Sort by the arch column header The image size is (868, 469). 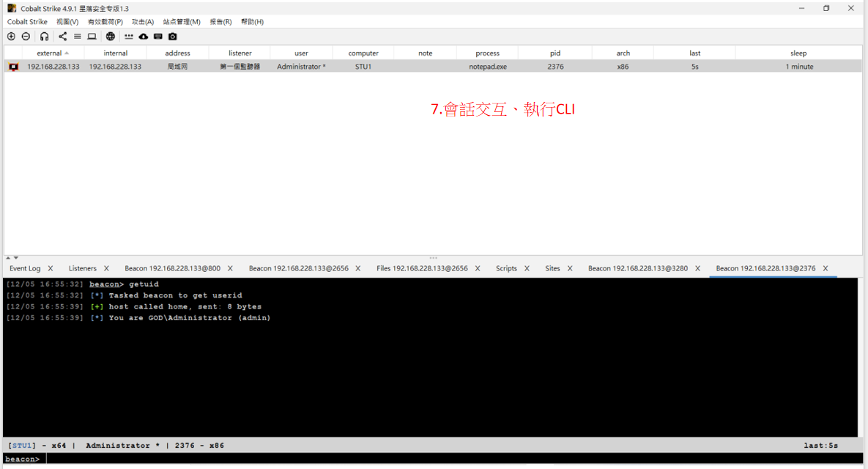pos(623,53)
